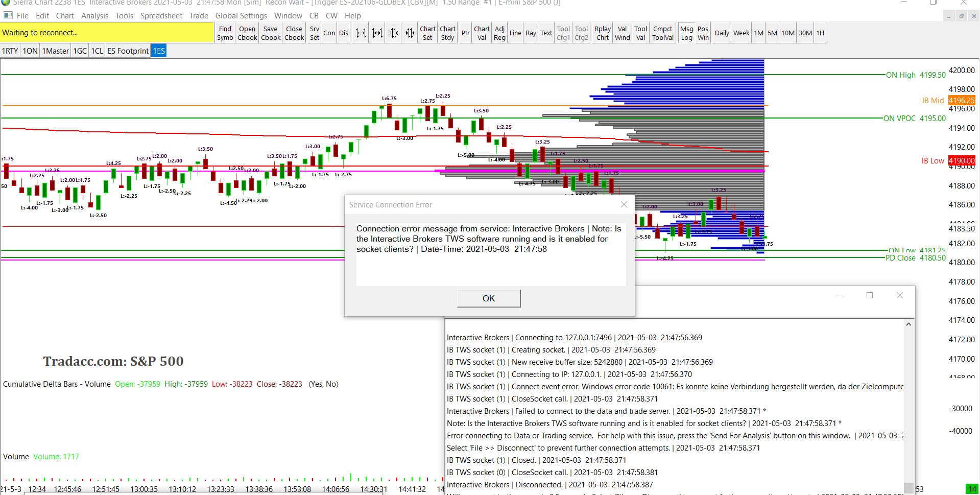Screen dimensions: 980x495
Task: Open Chart Set chart settings
Action: (428, 33)
